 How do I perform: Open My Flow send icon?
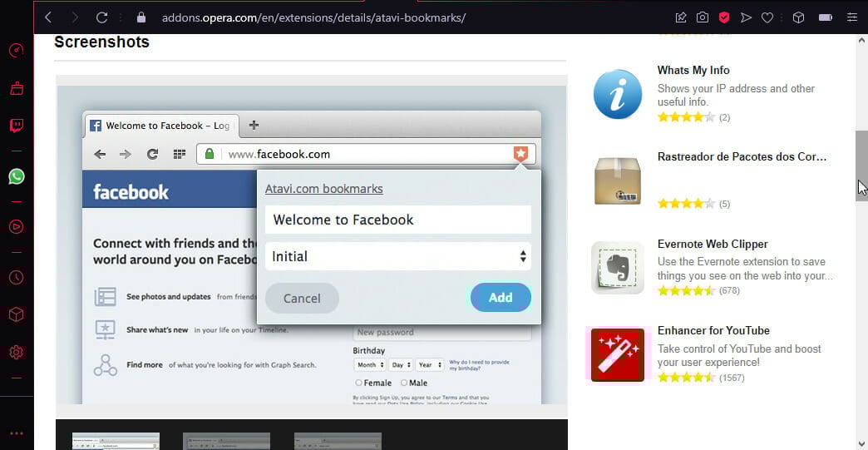point(746,17)
